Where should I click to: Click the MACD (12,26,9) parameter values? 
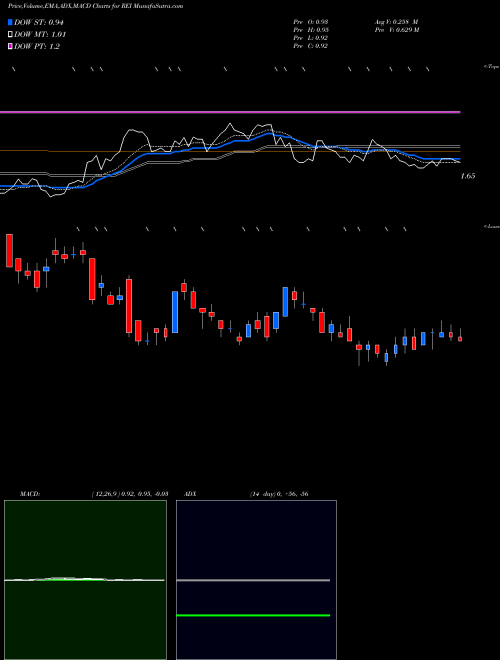[x=130, y=494]
